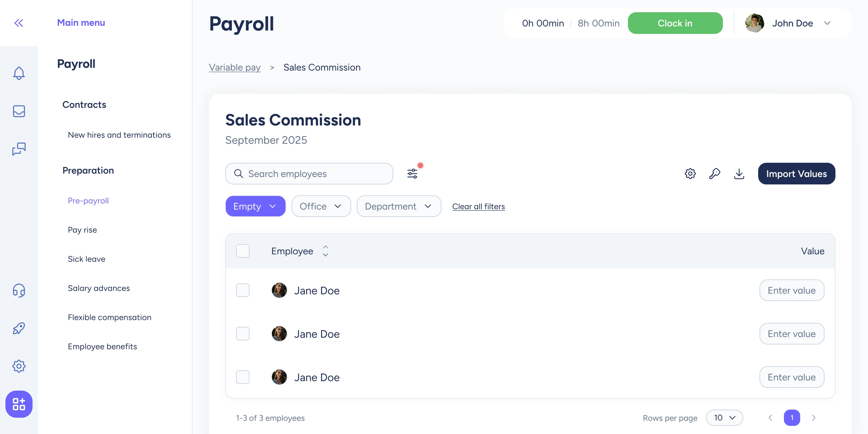Click the Clear all filters link
The width and height of the screenshot is (868, 434).
coord(478,206)
